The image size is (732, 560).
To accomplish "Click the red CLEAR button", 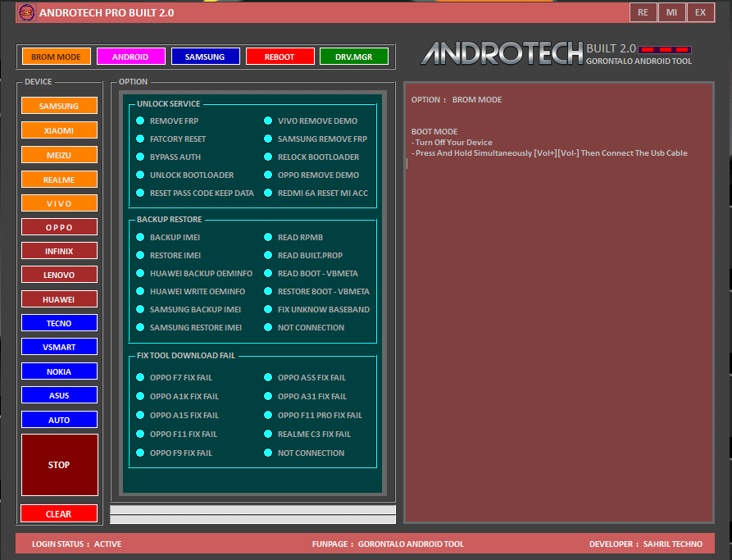I will point(59,513).
